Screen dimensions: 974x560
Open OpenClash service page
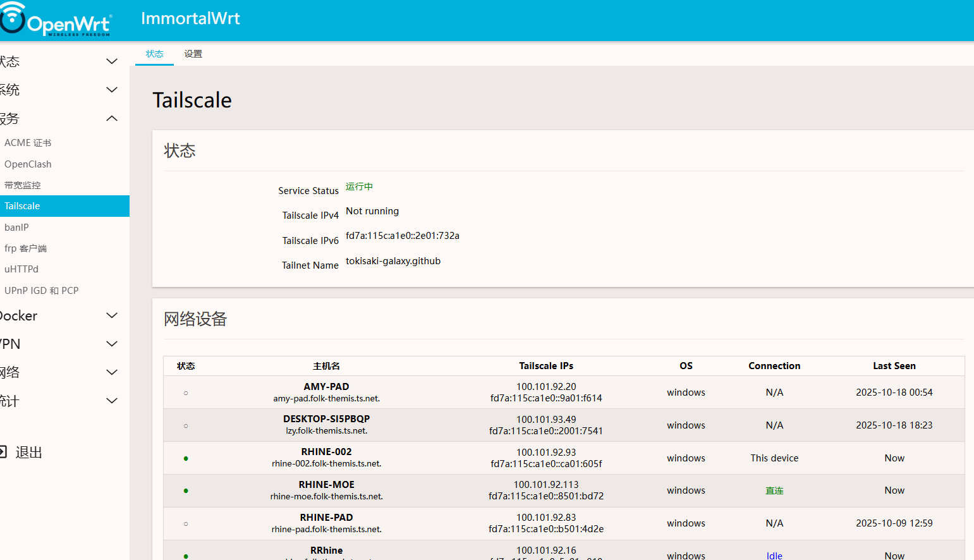pos(28,164)
